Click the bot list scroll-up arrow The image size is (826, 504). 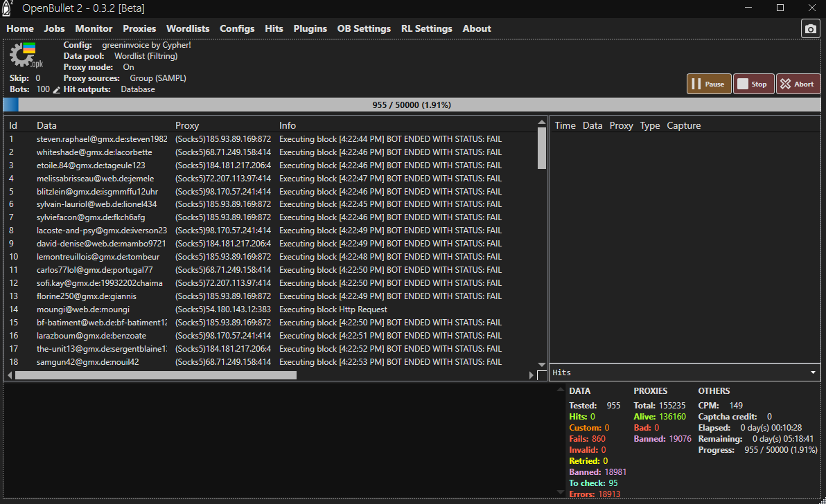542,123
